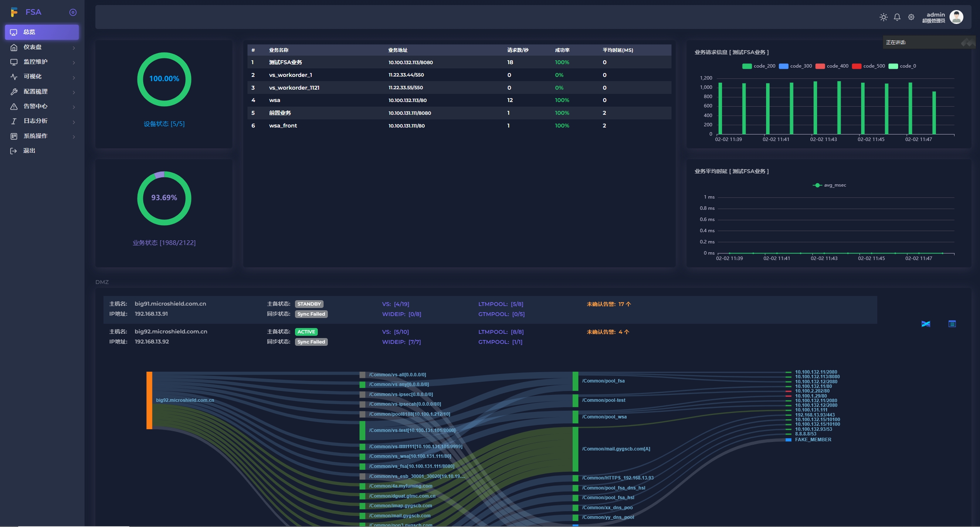Open the 总览 overview menu item

[x=42, y=32]
